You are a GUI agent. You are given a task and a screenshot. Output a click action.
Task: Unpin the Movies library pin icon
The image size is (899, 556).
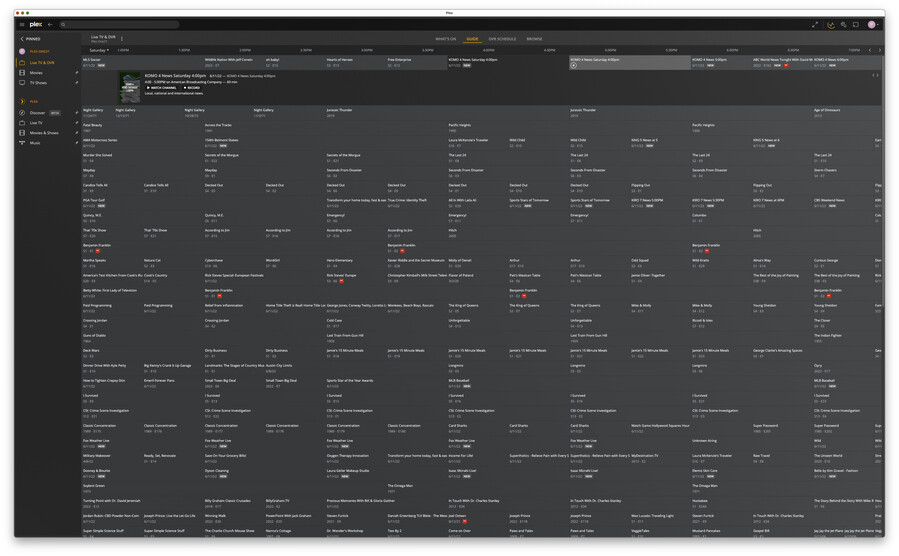(76, 73)
